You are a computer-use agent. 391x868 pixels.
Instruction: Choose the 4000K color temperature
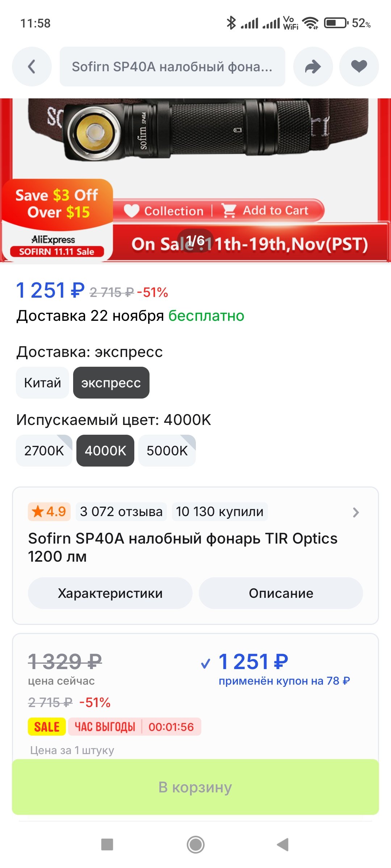click(x=105, y=451)
